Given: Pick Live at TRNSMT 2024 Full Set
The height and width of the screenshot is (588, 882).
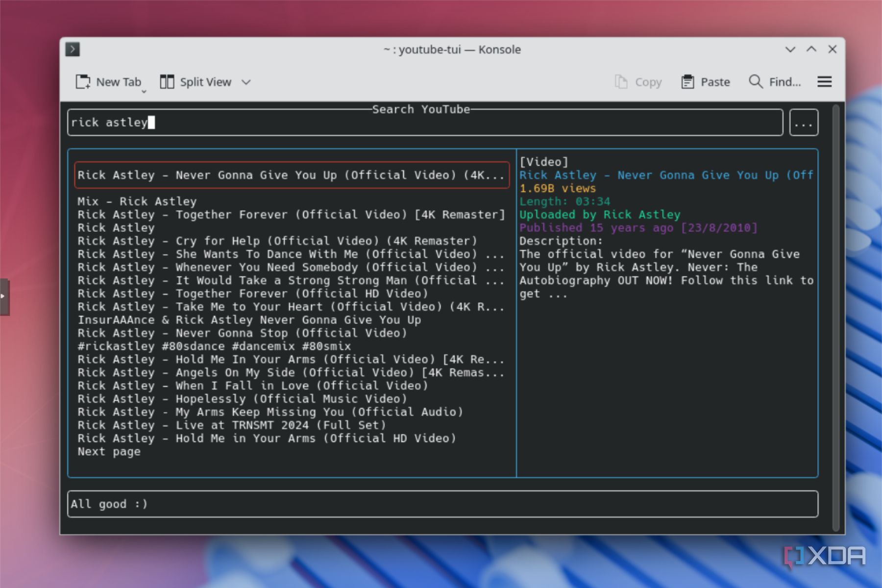Looking at the screenshot, I should [231, 425].
